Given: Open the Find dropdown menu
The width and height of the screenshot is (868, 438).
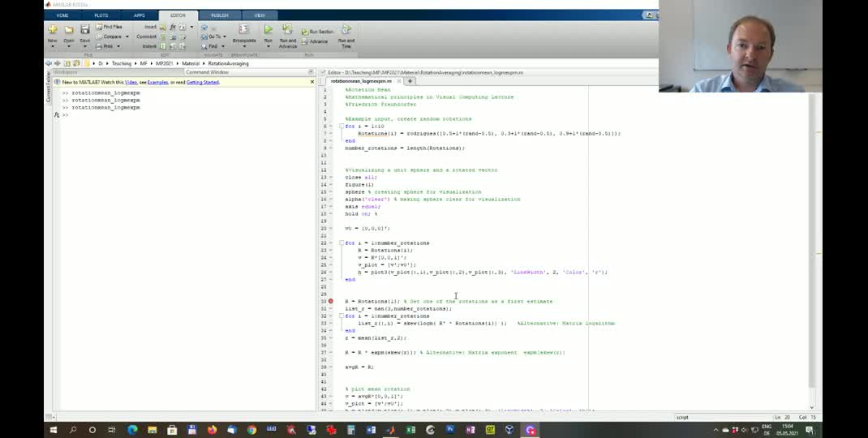Looking at the screenshot, I should pyautogui.click(x=223, y=46).
